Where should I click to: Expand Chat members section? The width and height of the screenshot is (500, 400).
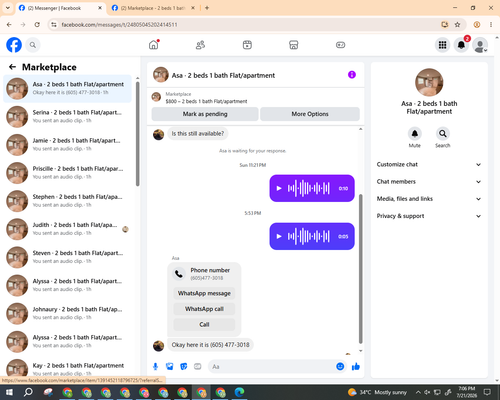(429, 182)
